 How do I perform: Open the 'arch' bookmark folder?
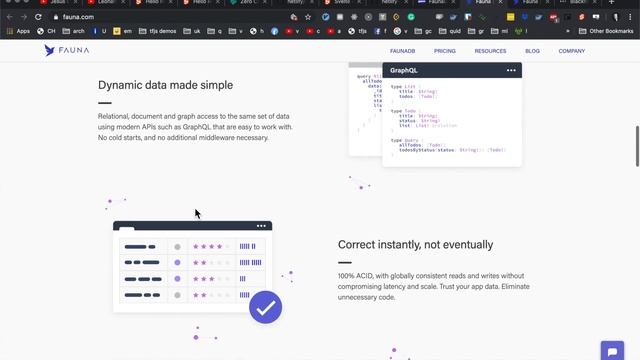pos(73,31)
